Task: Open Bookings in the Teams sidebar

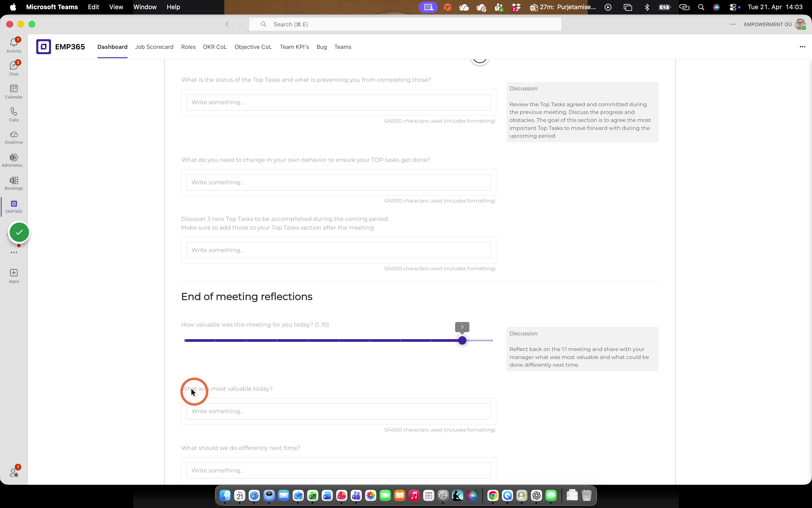Action: tap(14, 183)
